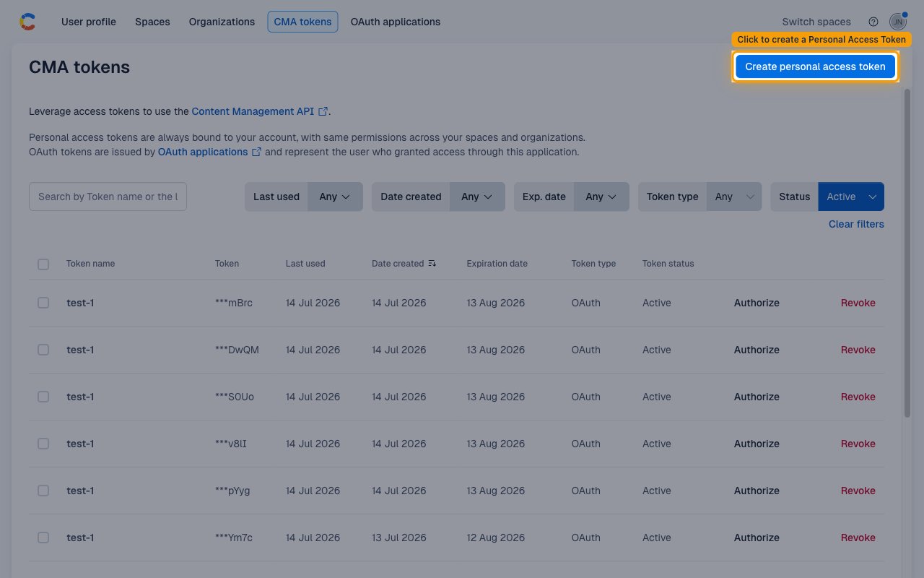Viewport: 924px width, 578px height.
Task: Click the Last used column header
Action: 305,264
